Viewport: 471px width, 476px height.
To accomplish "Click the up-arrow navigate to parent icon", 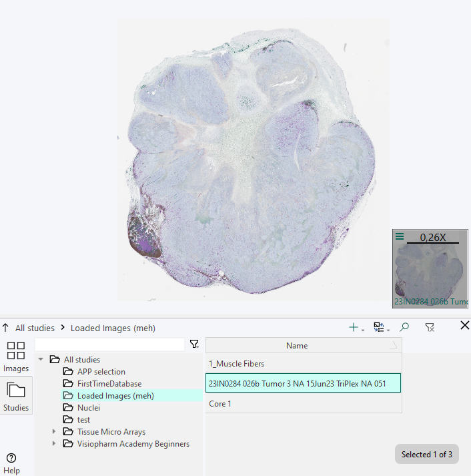I will click(5, 328).
